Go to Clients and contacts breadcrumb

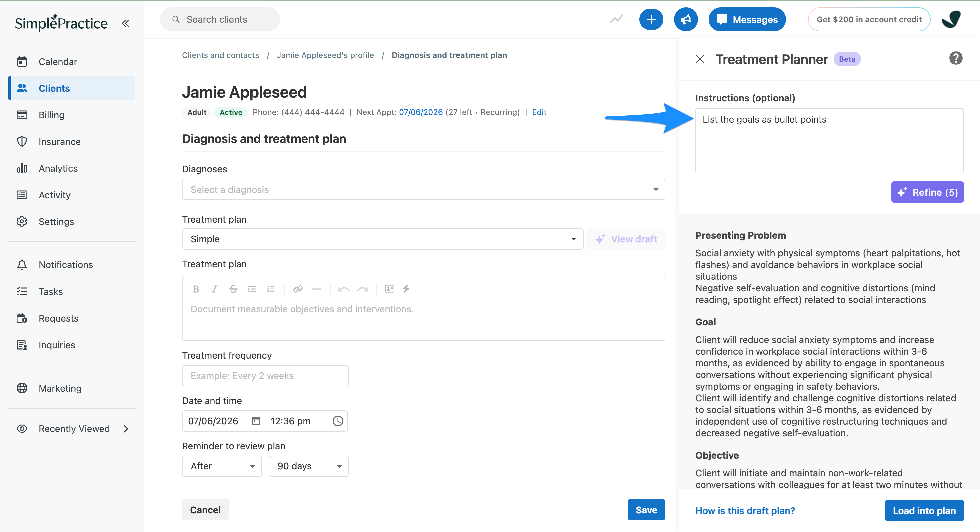220,55
